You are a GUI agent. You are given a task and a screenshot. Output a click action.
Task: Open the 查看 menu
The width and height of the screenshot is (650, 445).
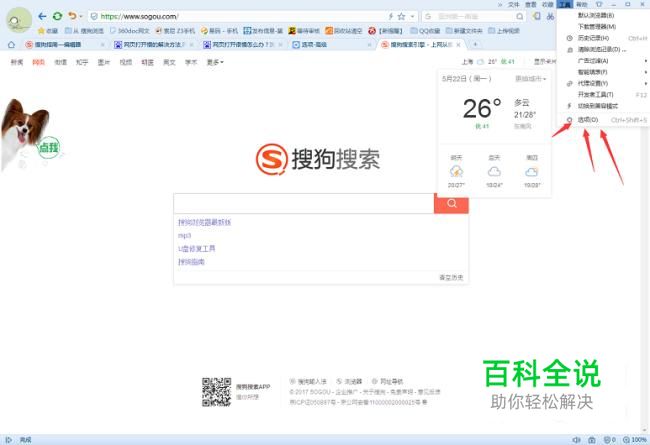[x=531, y=4]
